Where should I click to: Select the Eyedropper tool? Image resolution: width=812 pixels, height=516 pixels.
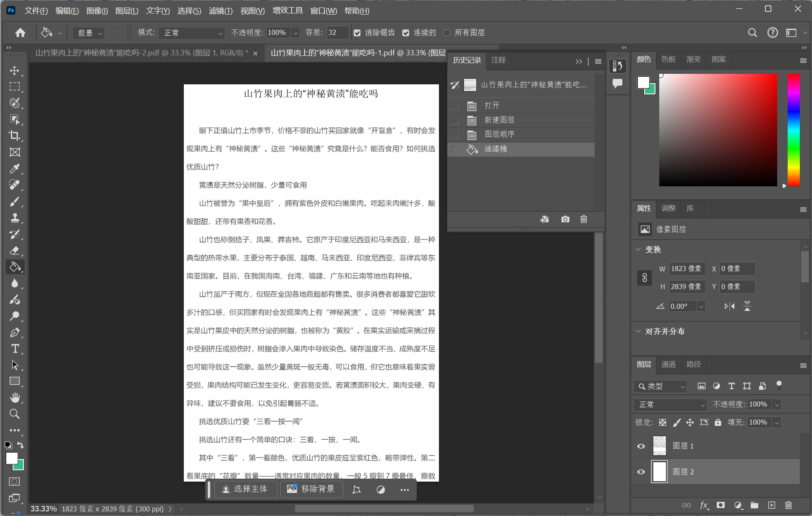15,169
